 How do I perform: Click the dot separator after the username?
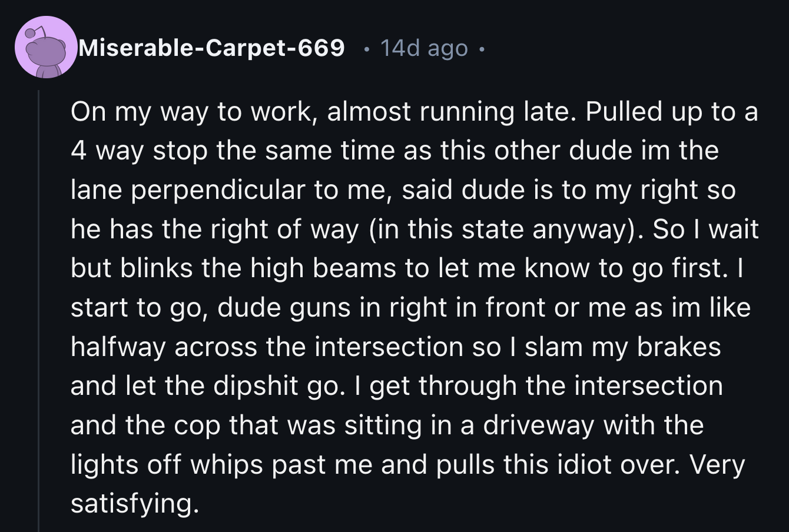click(366, 49)
